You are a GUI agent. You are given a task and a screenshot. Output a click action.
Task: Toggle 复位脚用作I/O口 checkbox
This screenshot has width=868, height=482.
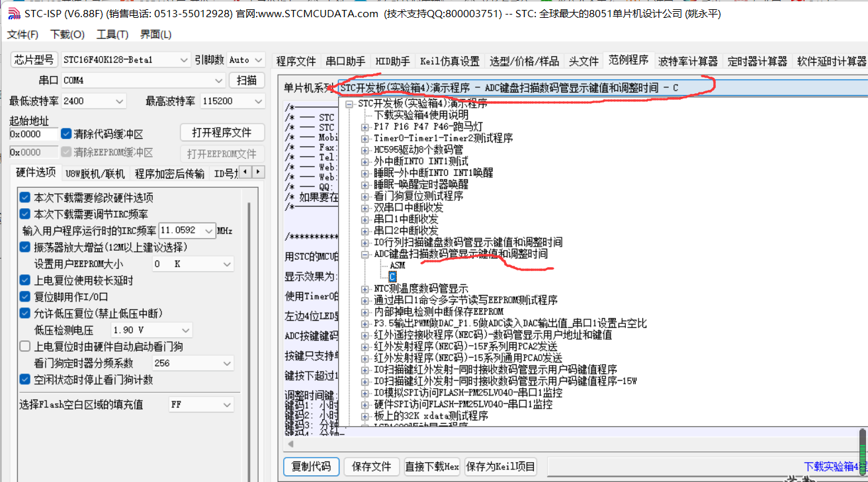tap(24, 297)
